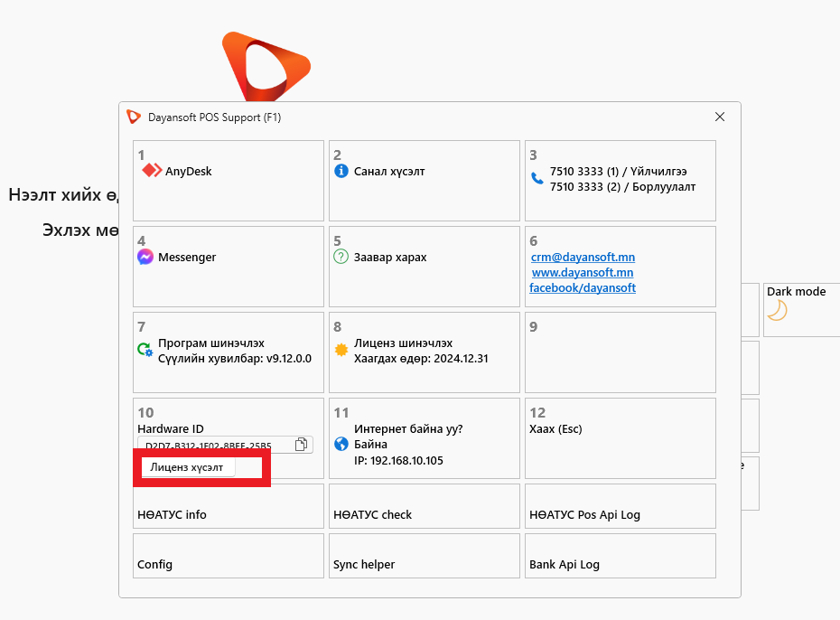Image resolution: width=840 pixels, height=620 pixels.
Task: Click the IP: 192.168.10.105 text
Action: [x=398, y=460]
